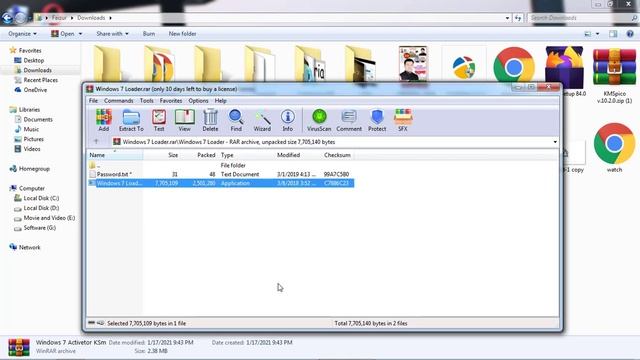Open the Commands menu
This screenshot has height=360, width=640.
[x=118, y=100]
